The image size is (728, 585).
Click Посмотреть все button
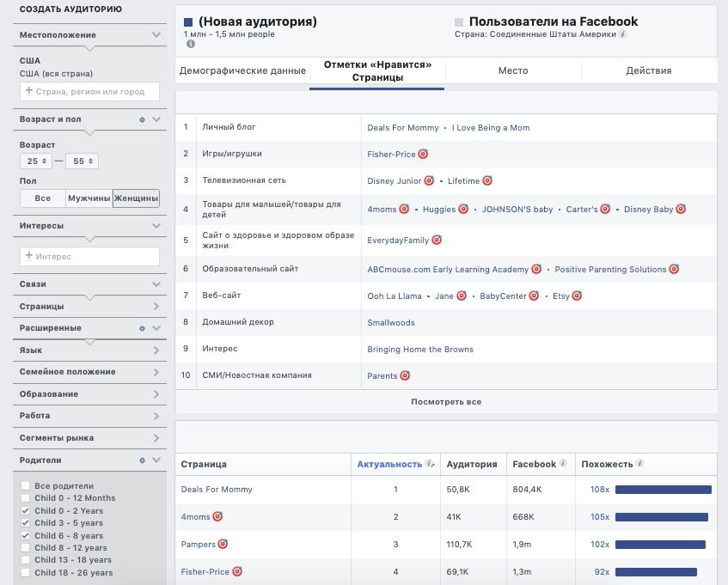click(446, 402)
